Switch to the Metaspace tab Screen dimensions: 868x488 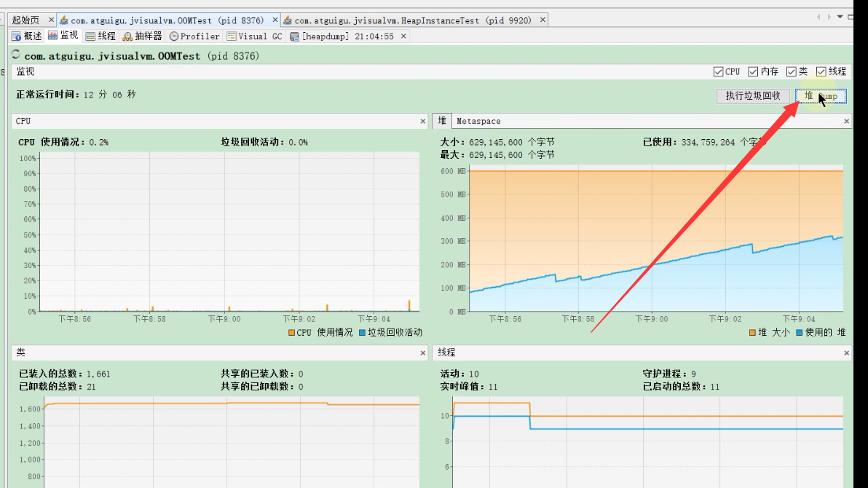(x=478, y=121)
